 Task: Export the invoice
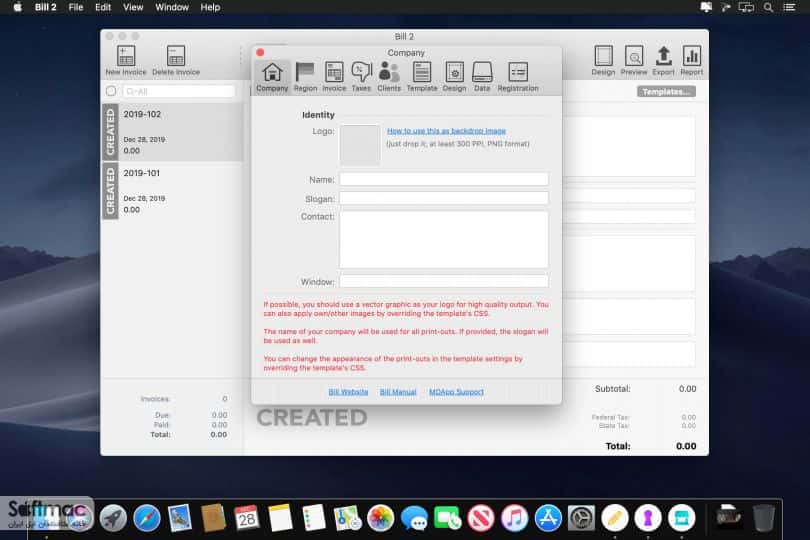(663, 60)
